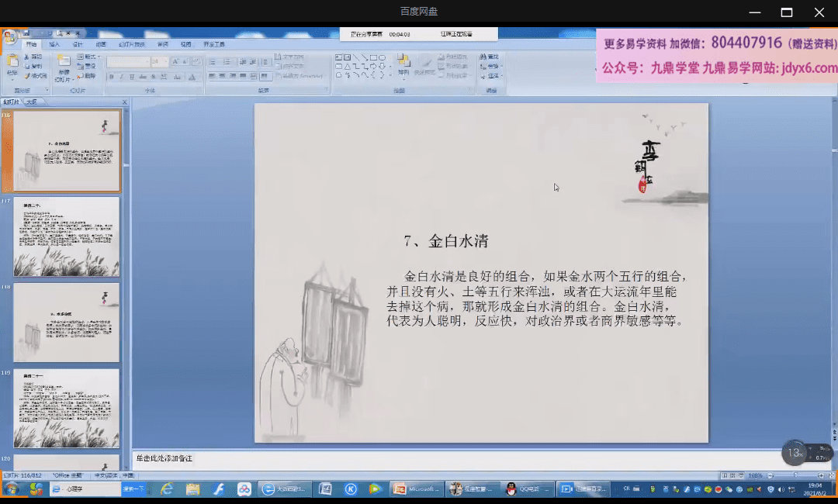The height and width of the screenshot is (504, 838).
Task: Toggle Underline formatting in the font group
Action: [131, 77]
